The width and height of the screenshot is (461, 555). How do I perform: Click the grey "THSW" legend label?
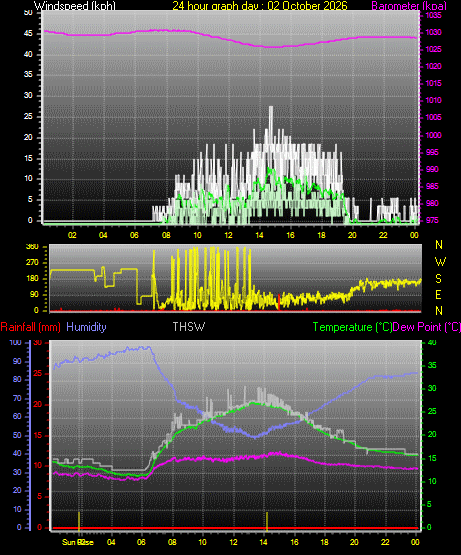[x=188, y=327]
